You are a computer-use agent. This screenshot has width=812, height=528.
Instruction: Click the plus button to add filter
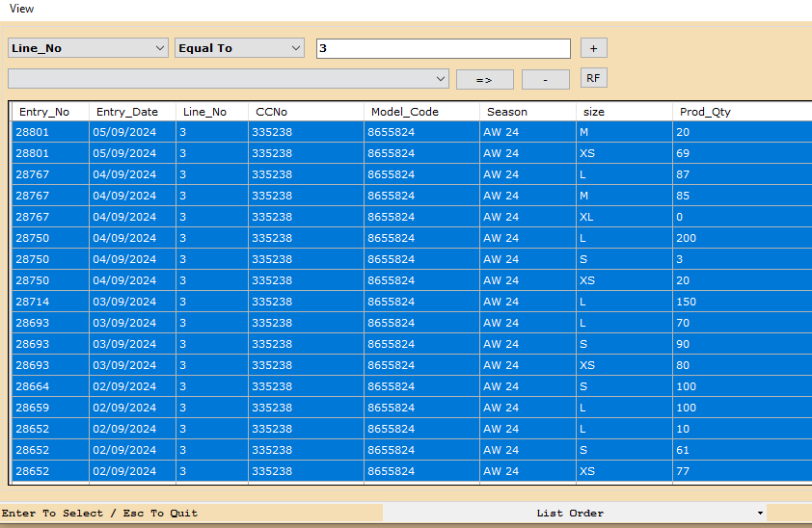[593, 48]
